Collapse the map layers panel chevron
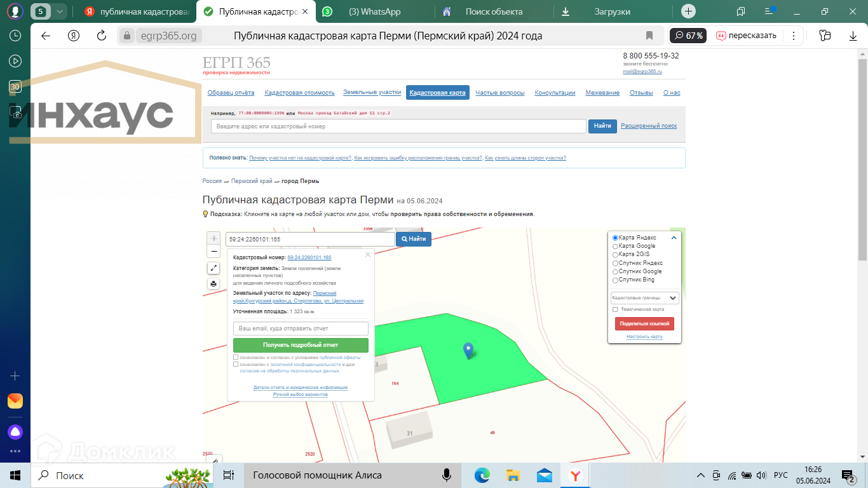The image size is (868, 488). pos(674,238)
